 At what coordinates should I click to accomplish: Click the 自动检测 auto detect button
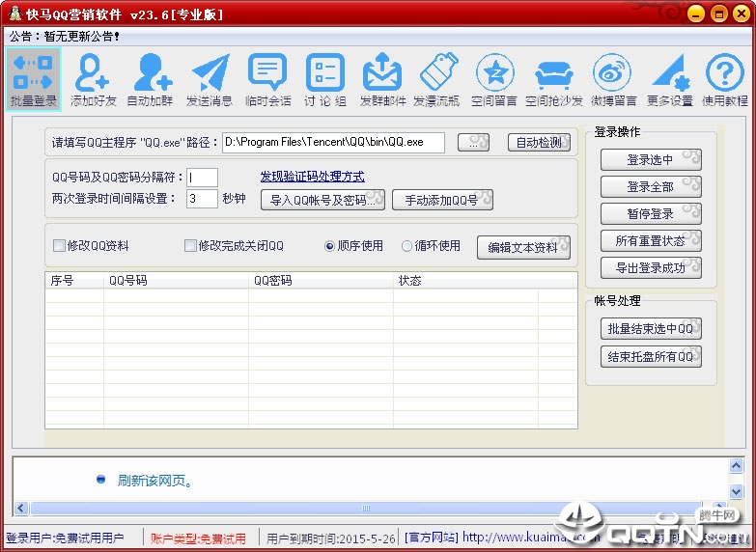tap(539, 142)
